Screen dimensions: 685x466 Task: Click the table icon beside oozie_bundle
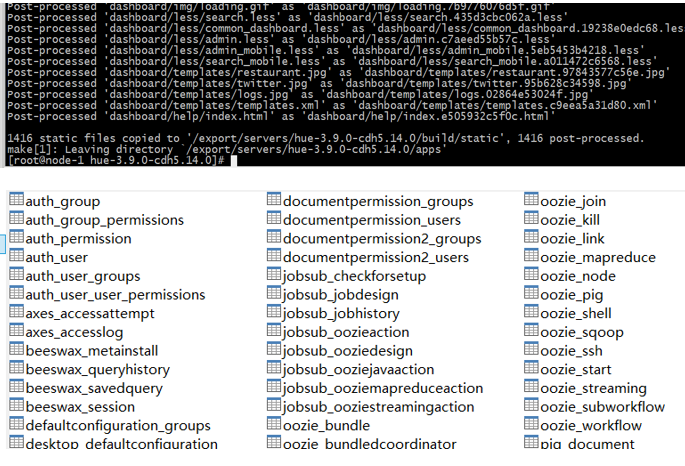click(x=274, y=424)
